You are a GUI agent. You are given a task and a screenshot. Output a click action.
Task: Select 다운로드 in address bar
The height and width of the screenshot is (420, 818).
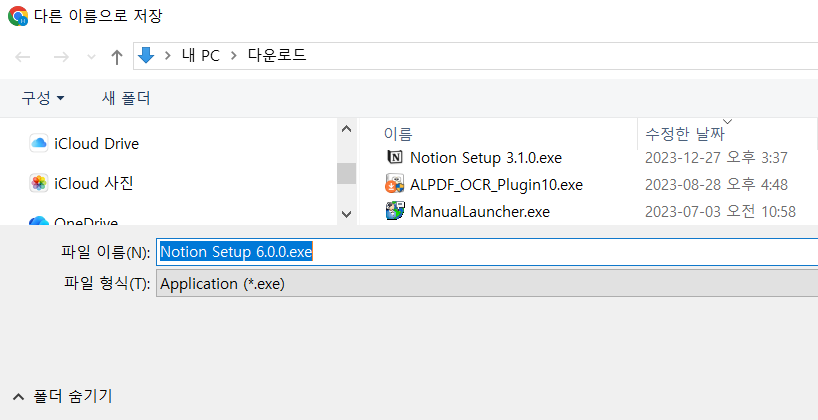(277, 55)
